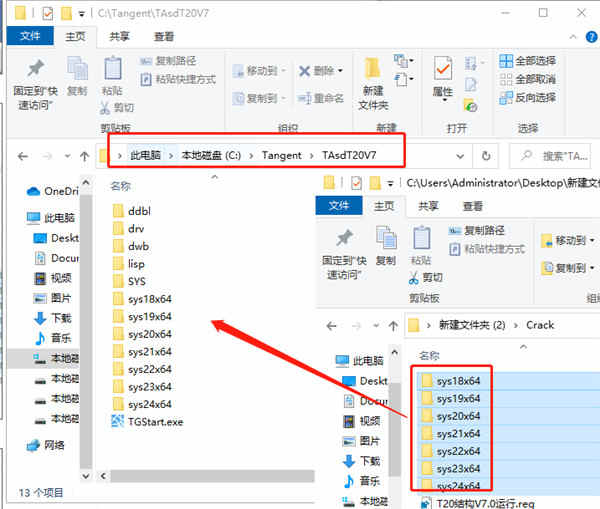Select 网络 in the Tangent window sidebar

(x=46, y=445)
